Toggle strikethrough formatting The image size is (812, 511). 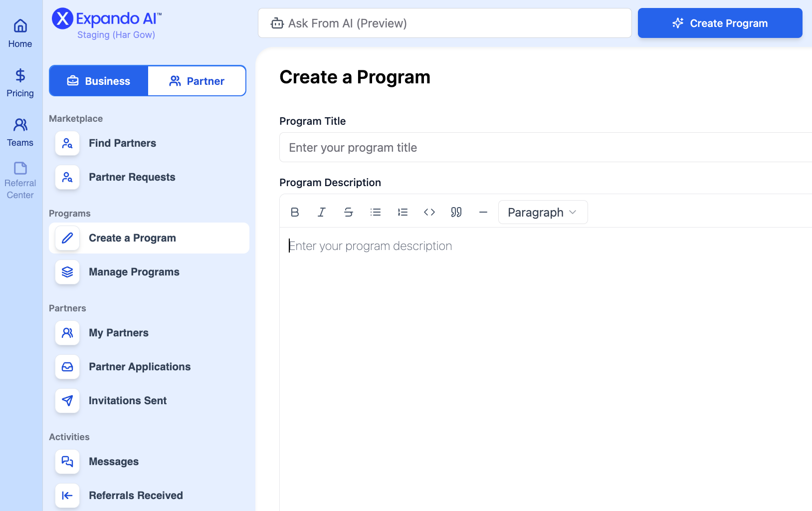[x=349, y=212]
